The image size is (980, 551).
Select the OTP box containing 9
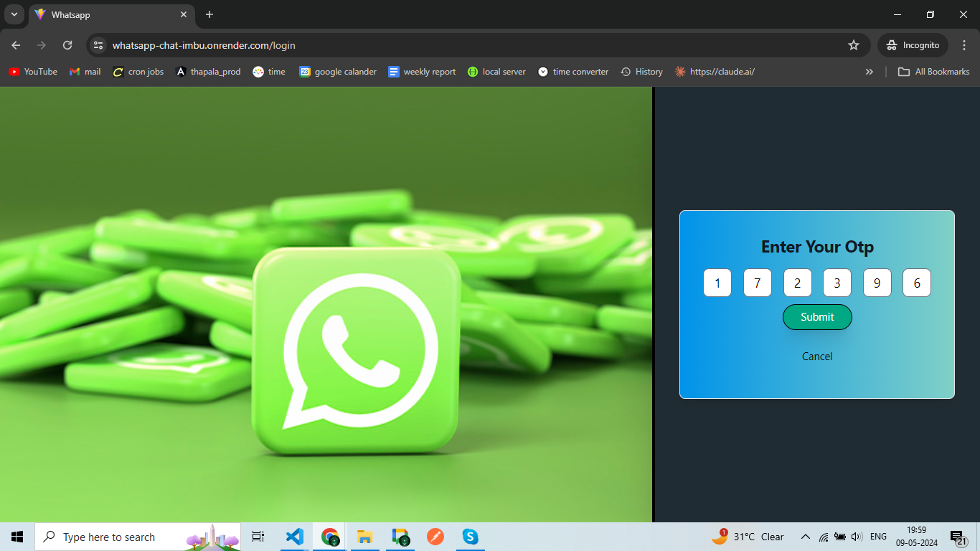[x=877, y=283]
